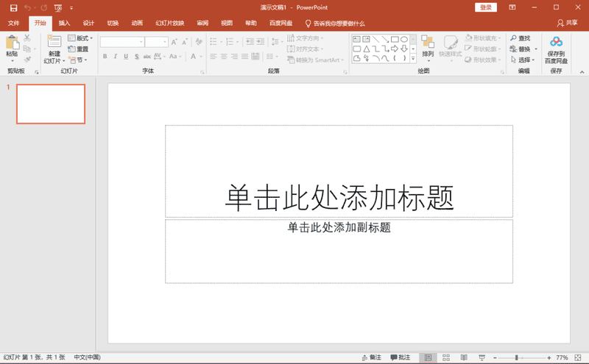
Task: Click the font color A button
Action: [x=193, y=57]
